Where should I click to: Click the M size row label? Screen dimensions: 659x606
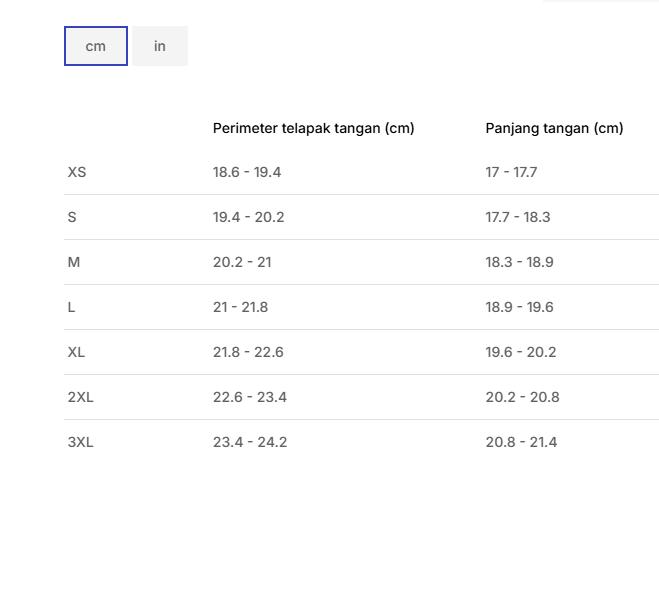point(74,262)
